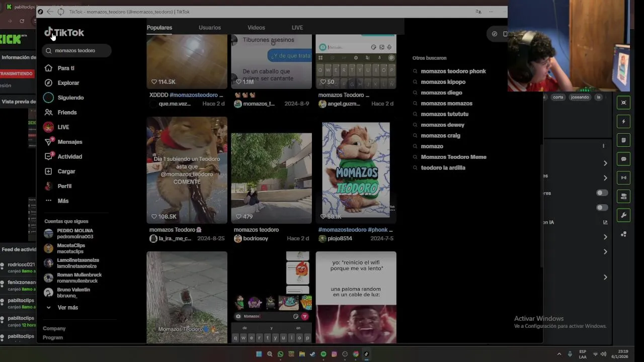Screen dimensions: 644x362
Task: Open the video with 479 likes
Action: [x=271, y=170]
